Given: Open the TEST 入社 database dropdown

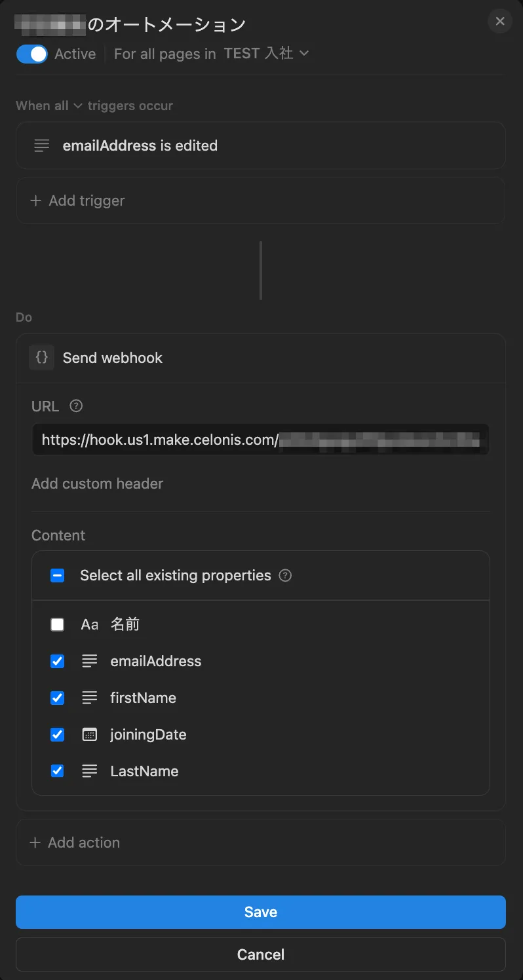Looking at the screenshot, I should [266, 54].
